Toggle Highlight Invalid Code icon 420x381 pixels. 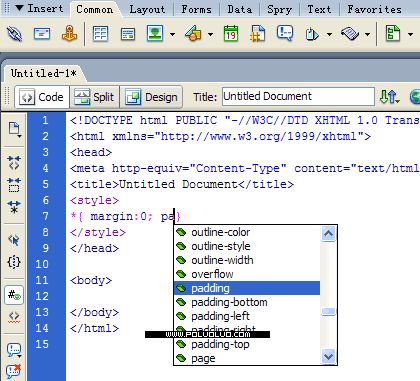pyautogui.click(x=14, y=317)
